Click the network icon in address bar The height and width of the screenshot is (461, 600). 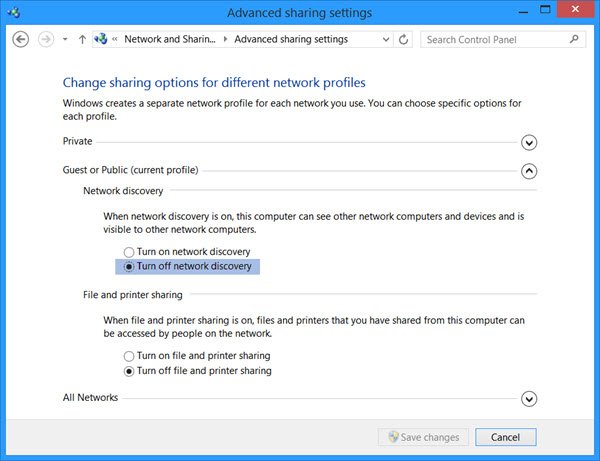click(x=100, y=40)
